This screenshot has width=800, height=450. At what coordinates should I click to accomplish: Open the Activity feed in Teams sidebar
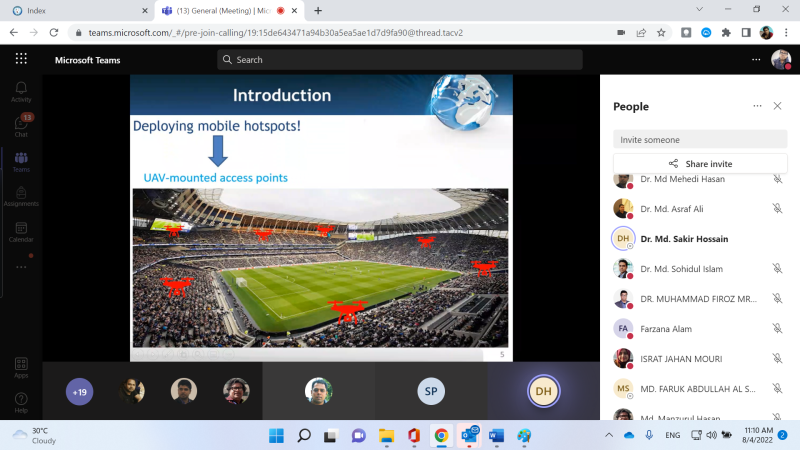[x=21, y=92]
